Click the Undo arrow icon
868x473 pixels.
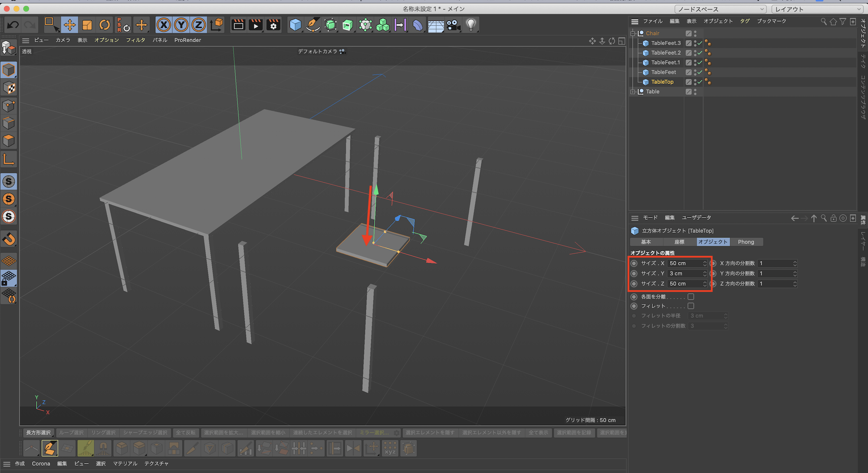[x=13, y=25]
